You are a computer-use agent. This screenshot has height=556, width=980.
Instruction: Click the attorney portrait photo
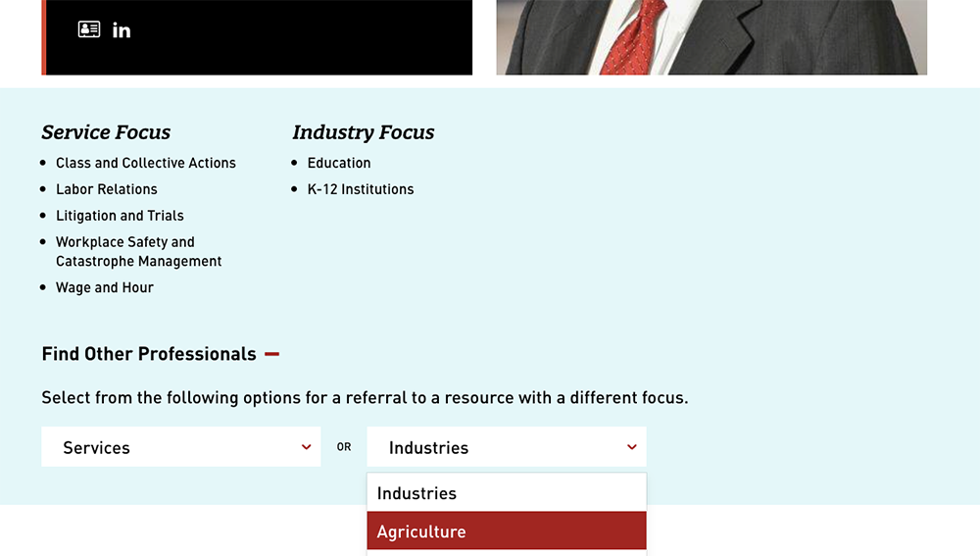[710, 37]
